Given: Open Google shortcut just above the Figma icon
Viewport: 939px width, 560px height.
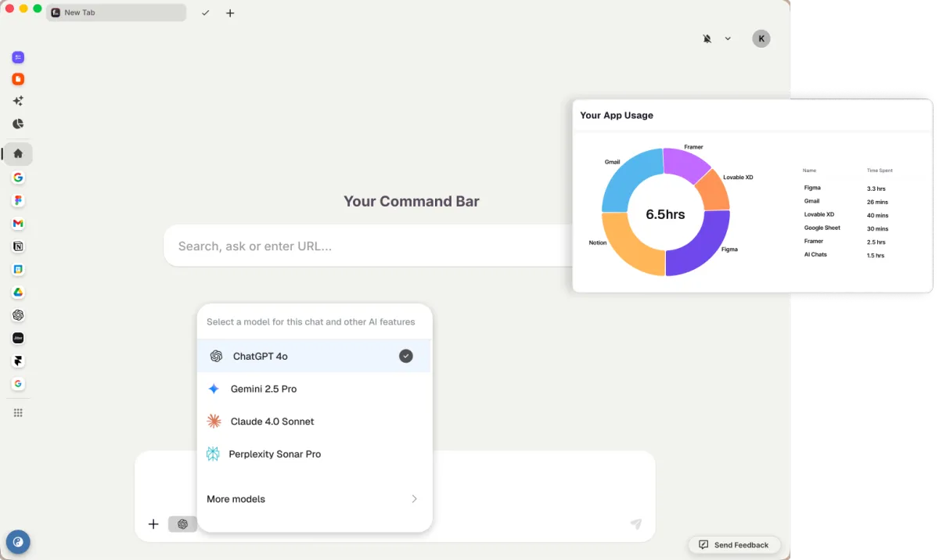Looking at the screenshot, I should tap(18, 178).
